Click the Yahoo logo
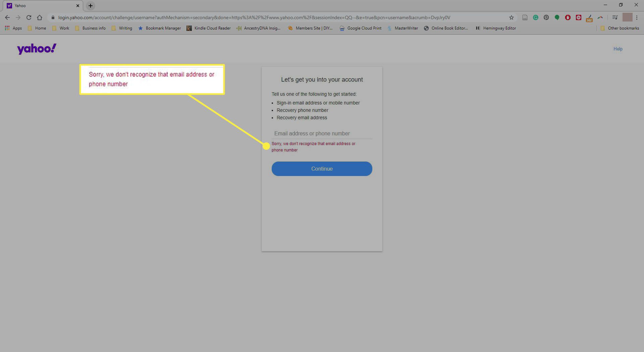Viewport: 644px width, 352px height. pos(37,49)
